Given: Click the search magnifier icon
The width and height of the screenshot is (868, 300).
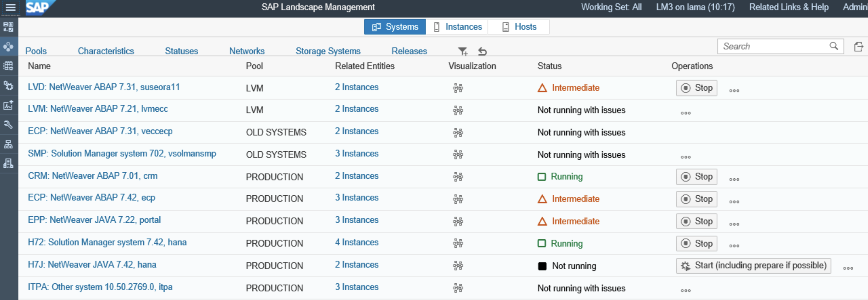Looking at the screenshot, I should pos(834,46).
